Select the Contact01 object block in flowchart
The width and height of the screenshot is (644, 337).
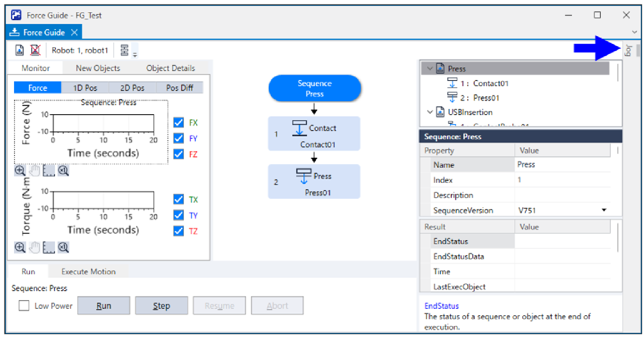click(314, 134)
